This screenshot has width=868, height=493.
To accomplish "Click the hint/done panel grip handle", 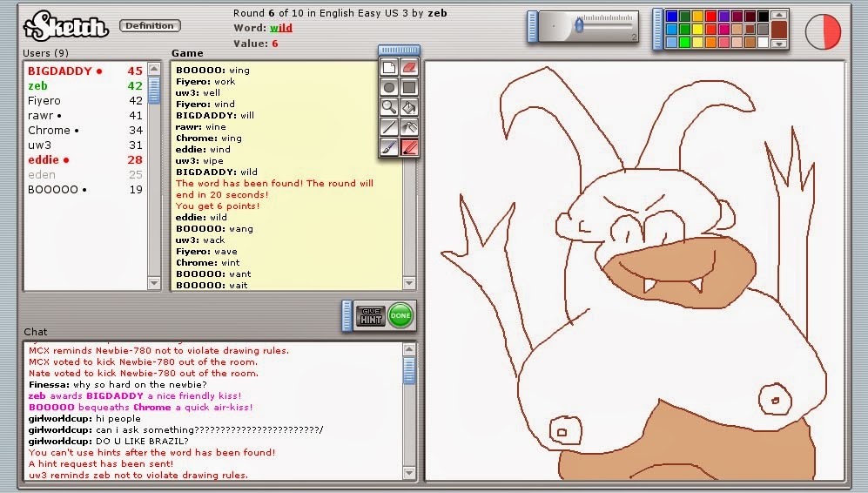I will [347, 315].
